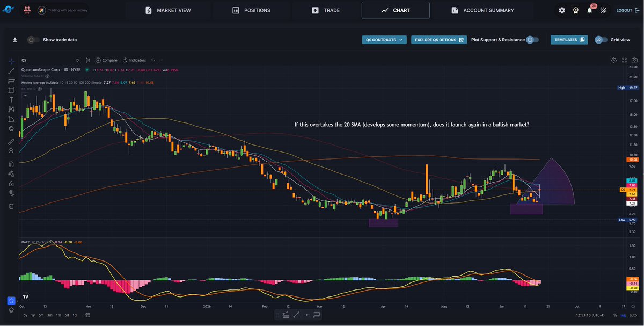Open chart settings gear above price scale
Image resolution: width=644 pixels, height=326 pixels.
click(x=614, y=60)
